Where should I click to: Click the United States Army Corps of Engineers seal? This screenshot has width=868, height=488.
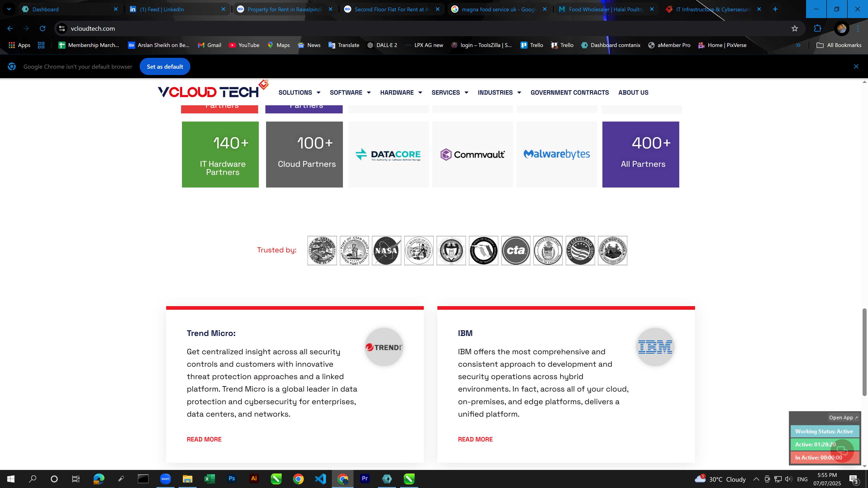point(548,251)
